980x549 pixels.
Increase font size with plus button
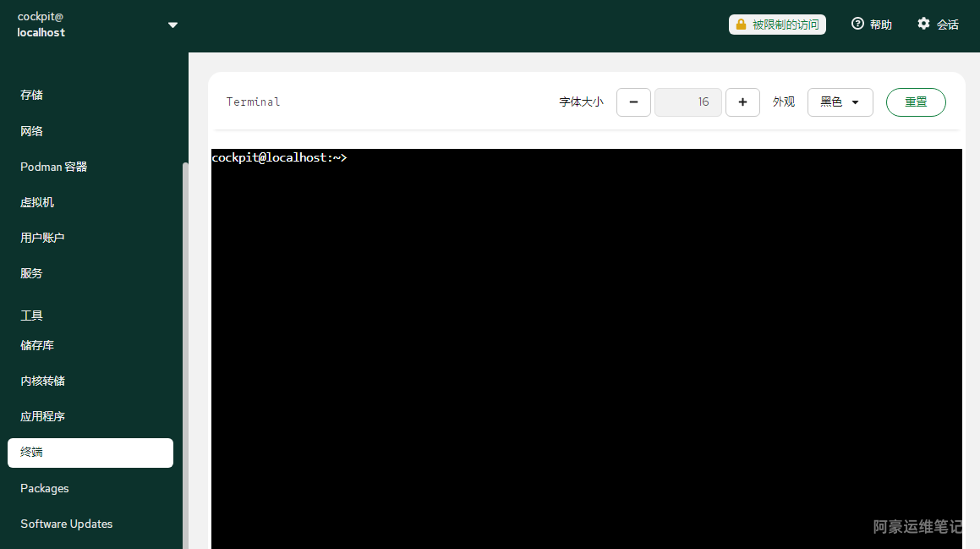tap(742, 102)
